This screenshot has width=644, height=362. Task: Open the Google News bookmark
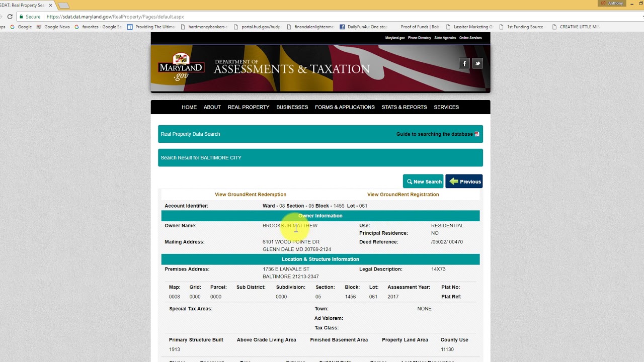click(x=53, y=27)
